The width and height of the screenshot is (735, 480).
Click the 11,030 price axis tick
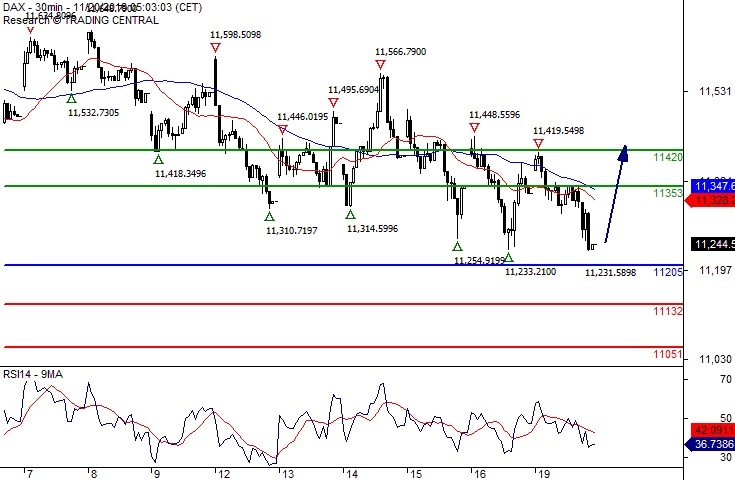[x=715, y=360]
